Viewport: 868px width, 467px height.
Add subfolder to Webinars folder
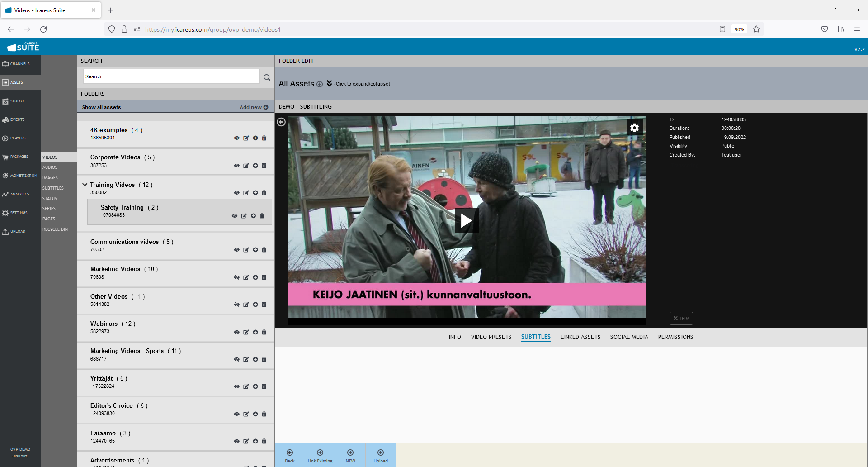coord(255,332)
